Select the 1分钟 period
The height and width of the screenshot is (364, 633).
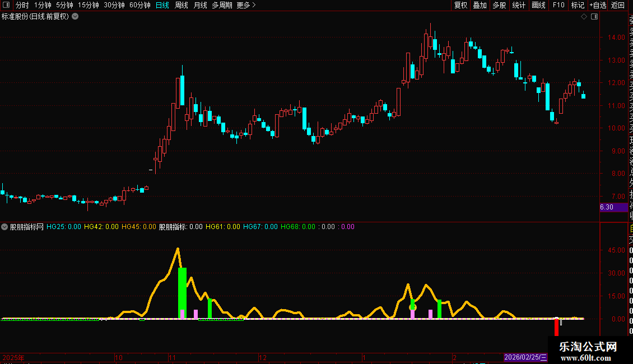point(43,5)
